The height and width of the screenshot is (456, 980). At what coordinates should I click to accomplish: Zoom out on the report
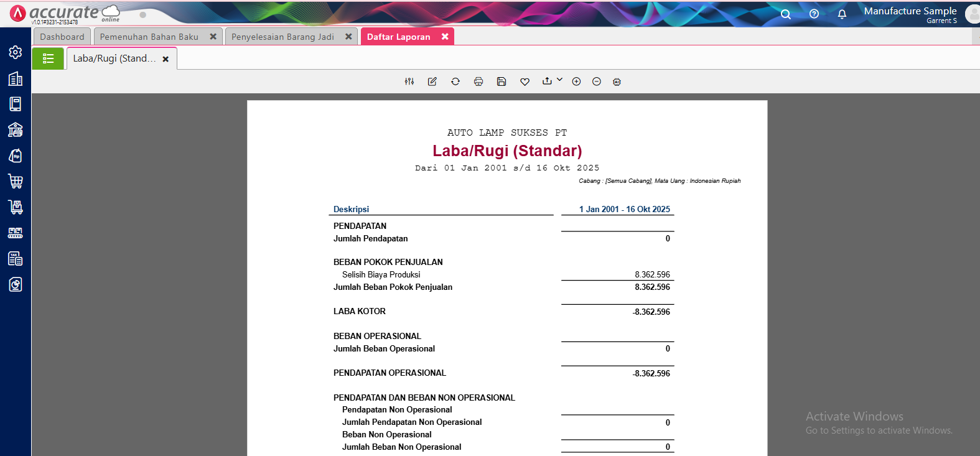(x=597, y=81)
